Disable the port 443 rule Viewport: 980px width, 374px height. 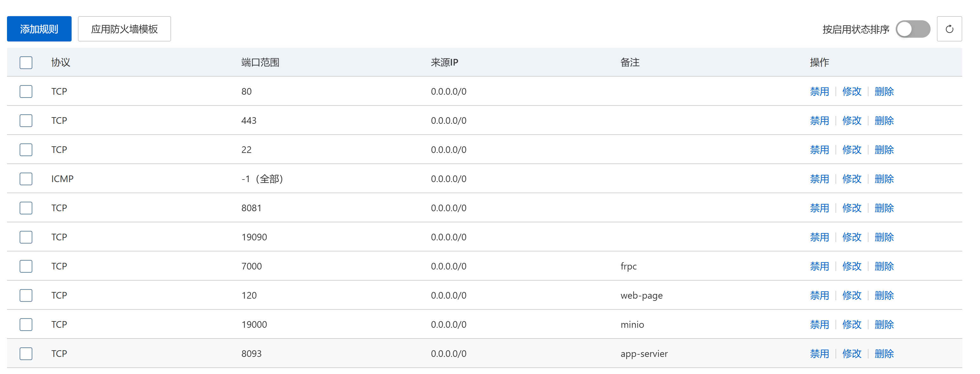coord(819,120)
